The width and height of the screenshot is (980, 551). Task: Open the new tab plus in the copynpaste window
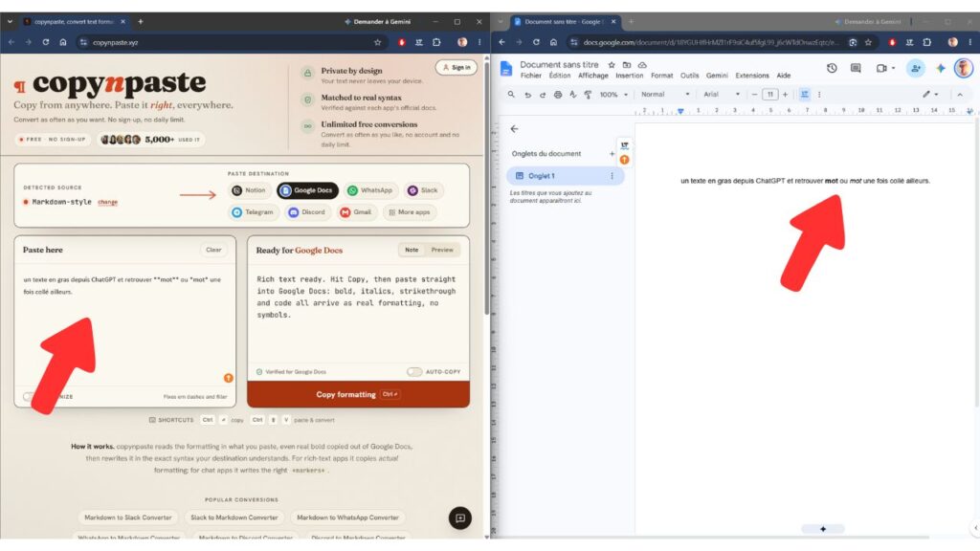[x=140, y=21]
